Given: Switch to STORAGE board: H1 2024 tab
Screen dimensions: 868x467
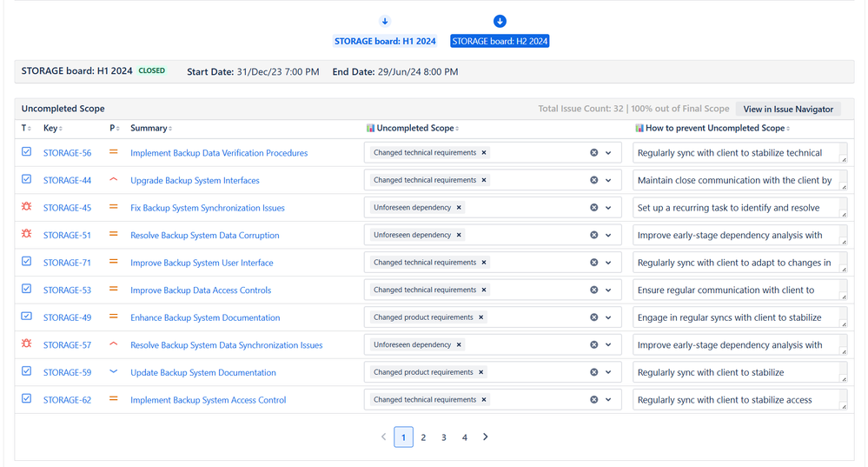Looking at the screenshot, I should tap(385, 41).
